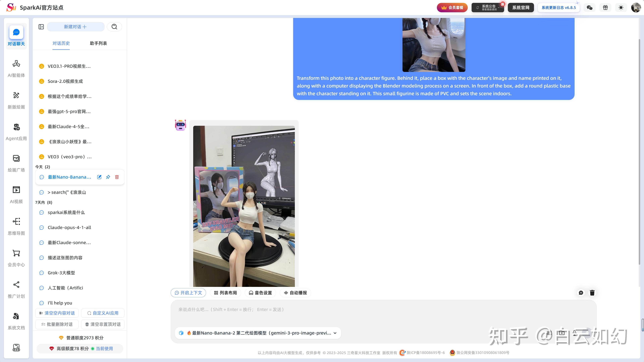Viewport: 644px width, 362px height.
Task: Click 新建对话 button
Action: [x=75, y=27]
